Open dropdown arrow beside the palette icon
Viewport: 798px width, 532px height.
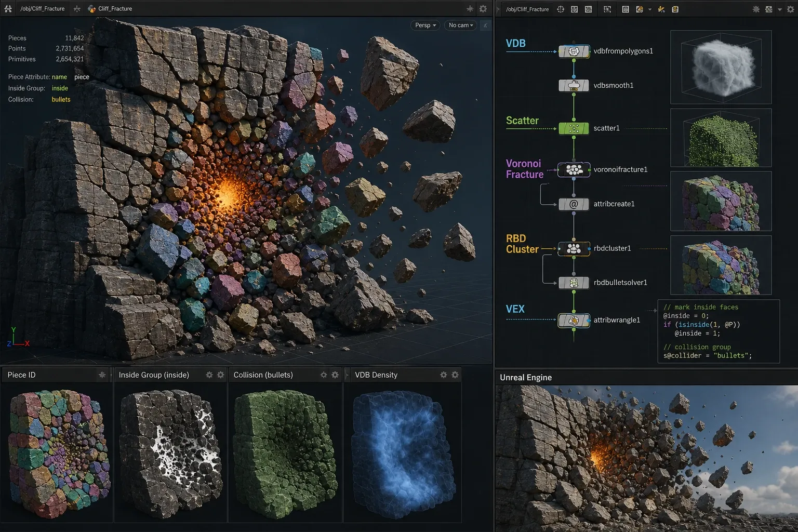click(x=649, y=9)
